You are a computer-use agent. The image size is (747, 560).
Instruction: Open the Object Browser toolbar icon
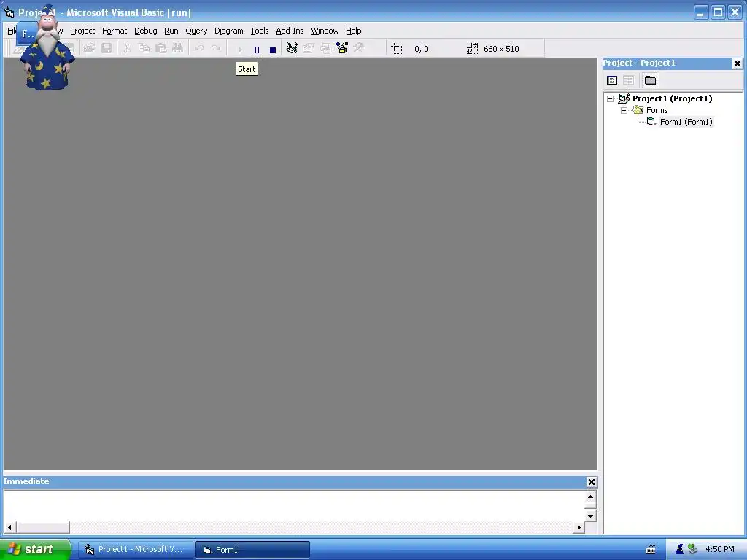click(x=342, y=48)
